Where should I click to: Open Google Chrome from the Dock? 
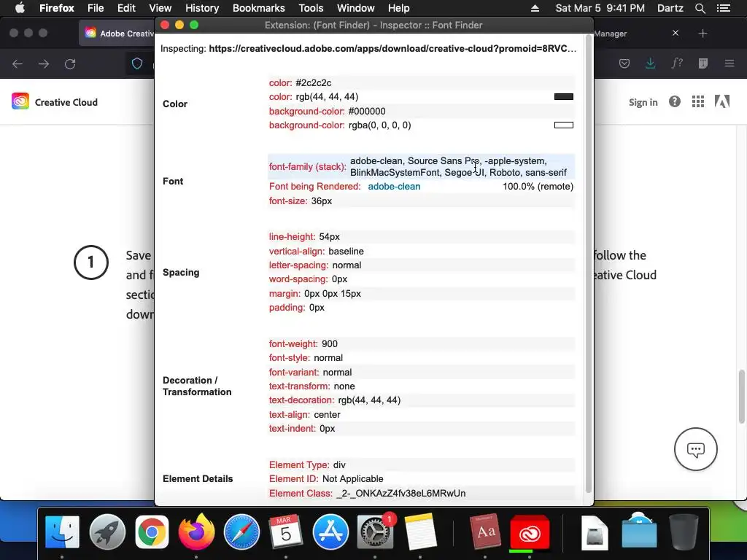152,532
